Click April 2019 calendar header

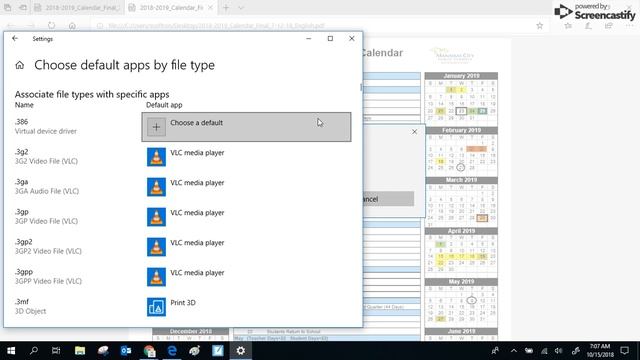[x=461, y=231]
